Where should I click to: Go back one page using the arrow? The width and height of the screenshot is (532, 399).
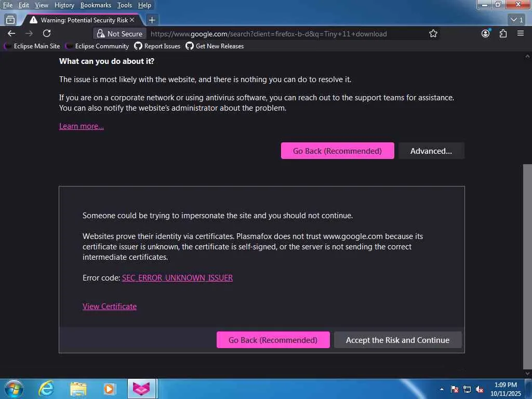[x=11, y=33]
